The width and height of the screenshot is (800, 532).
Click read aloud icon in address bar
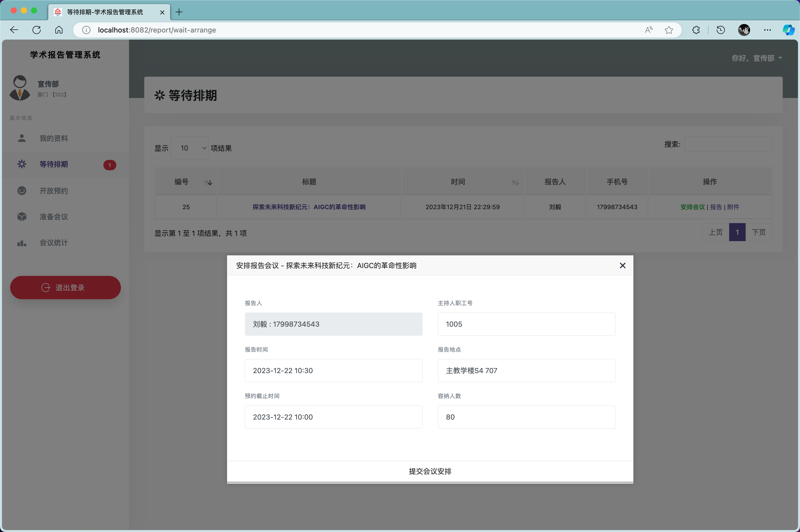(x=648, y=30)
